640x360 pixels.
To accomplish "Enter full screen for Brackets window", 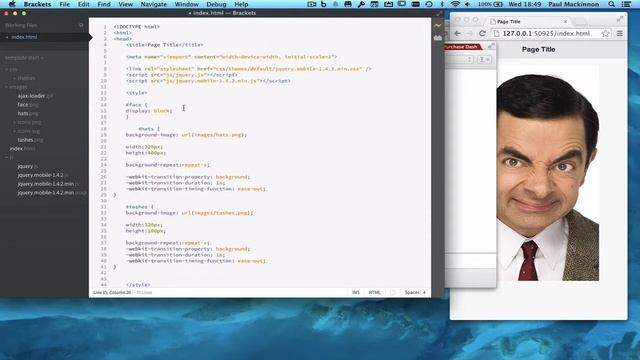I will (x=439, y=13).
